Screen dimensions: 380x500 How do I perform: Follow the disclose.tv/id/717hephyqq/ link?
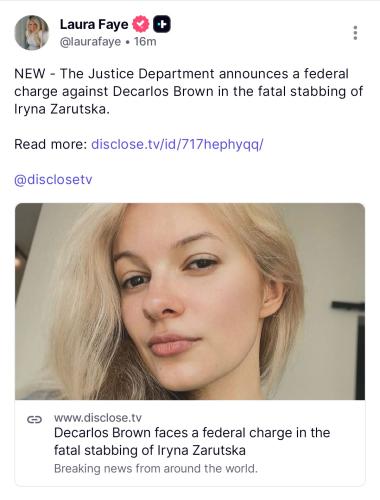pyautogui.click(x=177, y=144)
